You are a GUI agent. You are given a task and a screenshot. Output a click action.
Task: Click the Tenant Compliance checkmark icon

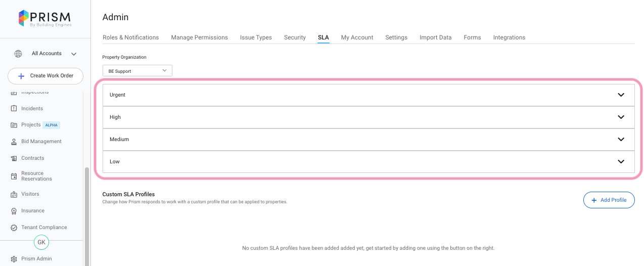pyautogui.click(x=14, y=228)
